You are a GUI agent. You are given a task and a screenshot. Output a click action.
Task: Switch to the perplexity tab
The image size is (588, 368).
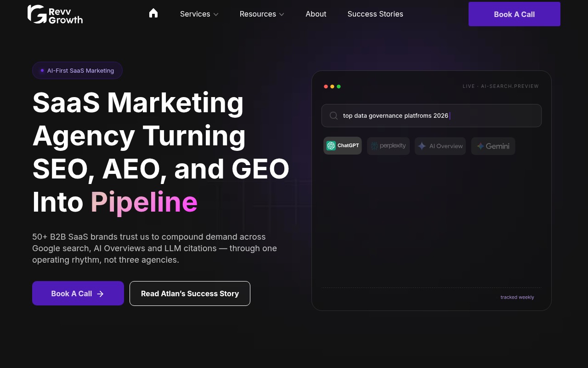(x=388, y=146)
